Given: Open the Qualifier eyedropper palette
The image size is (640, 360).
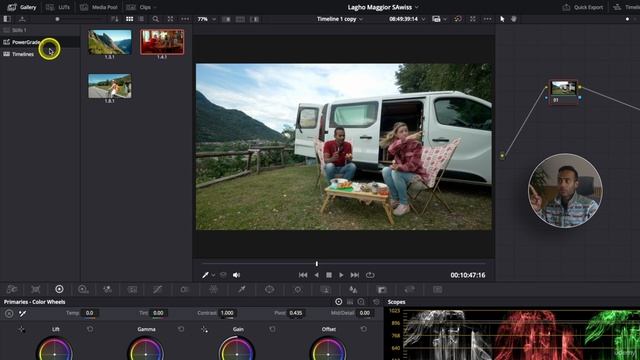Looking at the screenshot, I should pos(242,289).
